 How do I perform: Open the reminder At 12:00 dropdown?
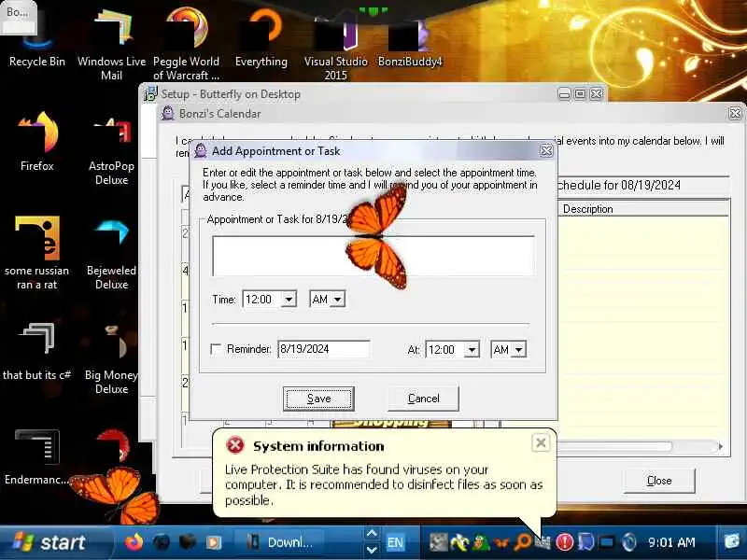472,349
